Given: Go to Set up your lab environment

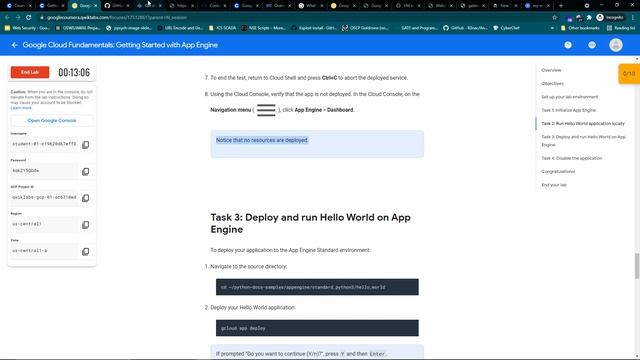Looking at the screenshot, I should click(x=569, y=97).
